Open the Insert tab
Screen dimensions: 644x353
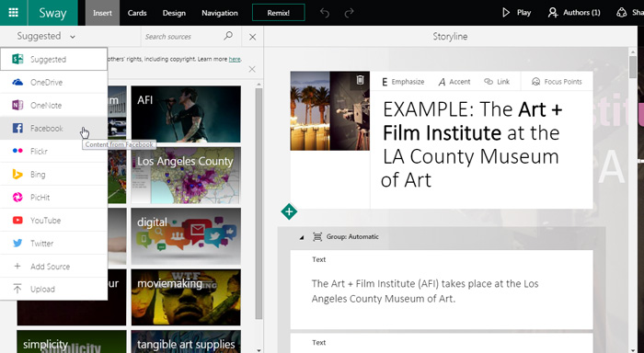tap(102, 13)
